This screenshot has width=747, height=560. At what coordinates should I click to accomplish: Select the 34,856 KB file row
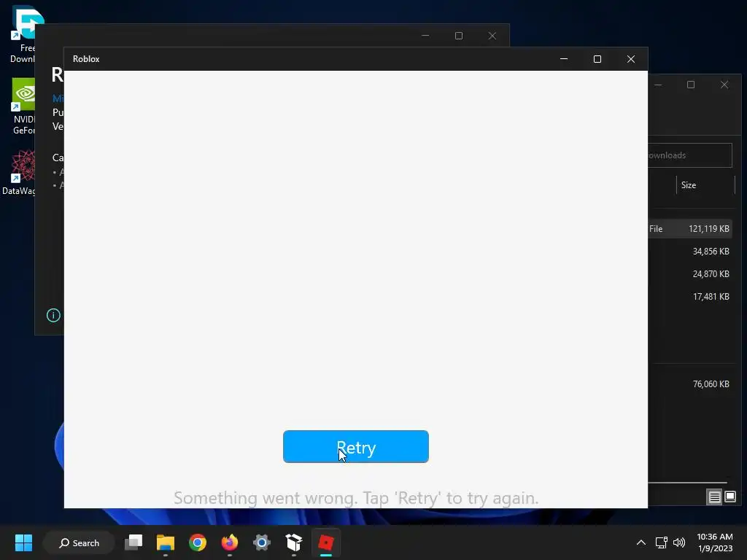(x=690, y=252)
